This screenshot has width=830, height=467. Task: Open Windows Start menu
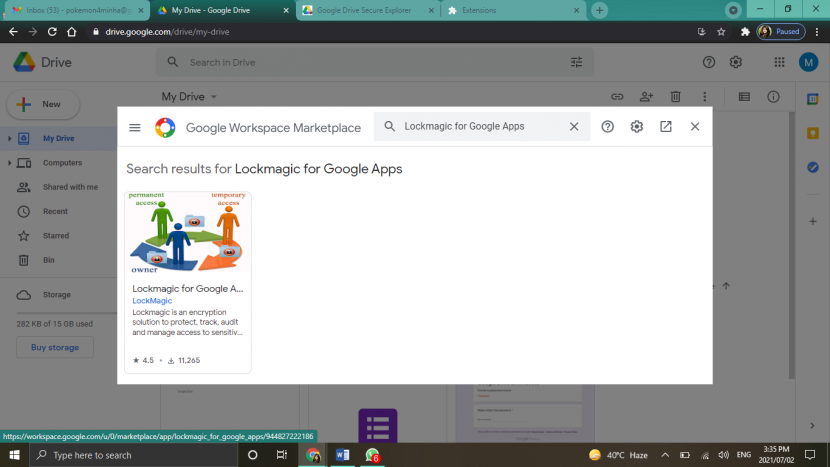click(x=14, y=455)
